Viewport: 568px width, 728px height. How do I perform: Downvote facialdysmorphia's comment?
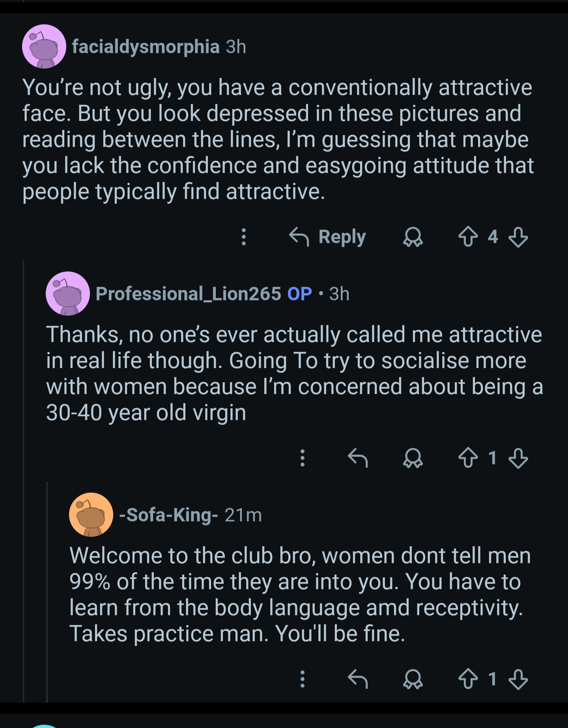[518, 237]
